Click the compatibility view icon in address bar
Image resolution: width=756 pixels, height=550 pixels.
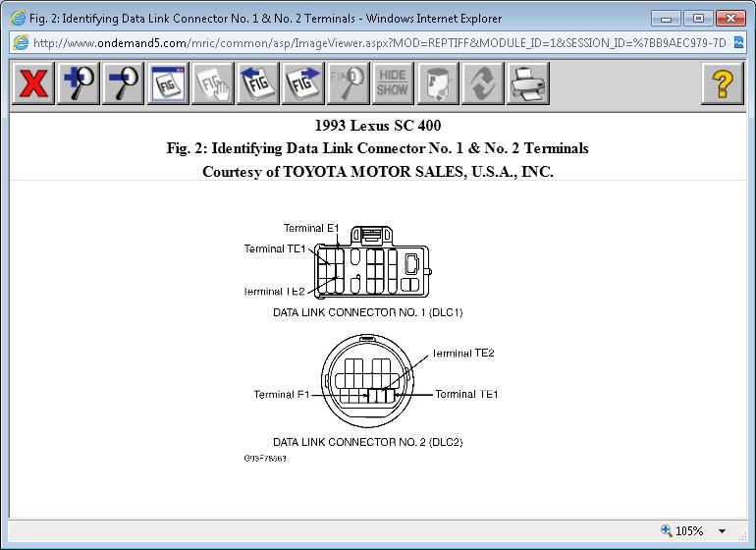point(738,42)
